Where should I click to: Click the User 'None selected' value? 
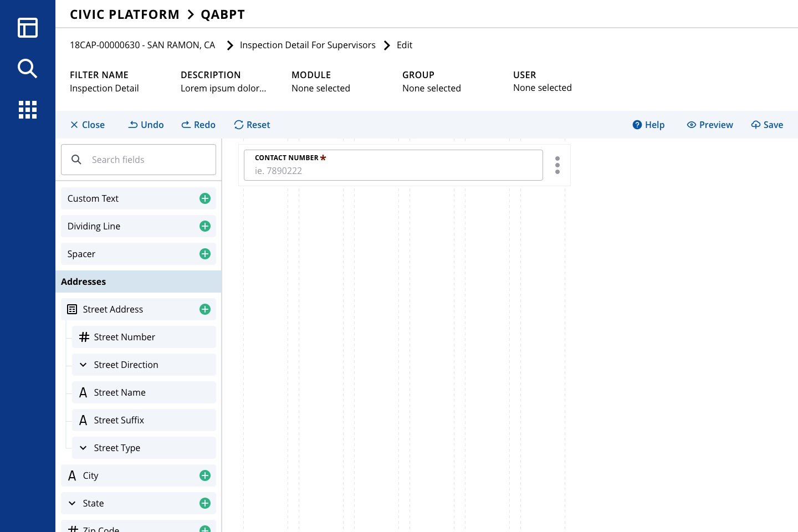(543, 88)
